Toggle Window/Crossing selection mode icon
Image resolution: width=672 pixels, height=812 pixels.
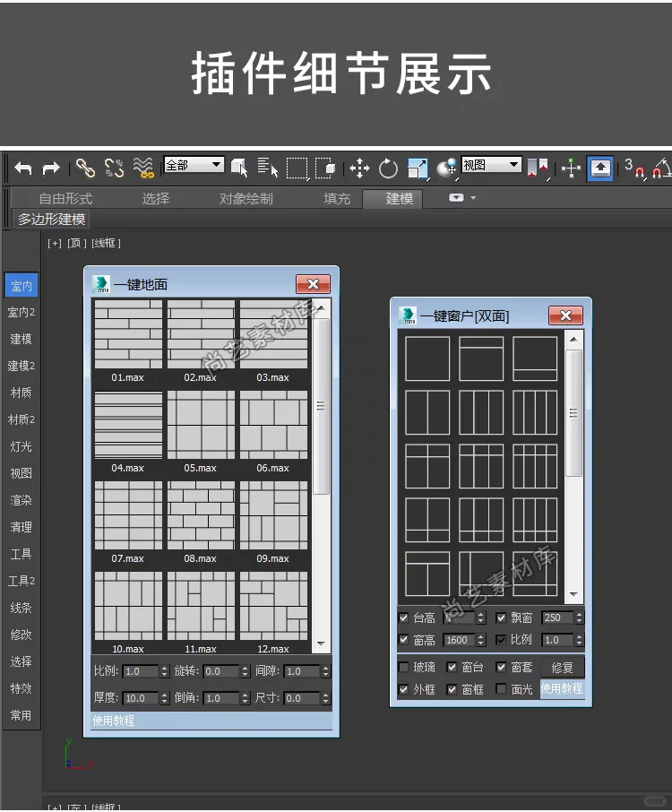point(325,168)
